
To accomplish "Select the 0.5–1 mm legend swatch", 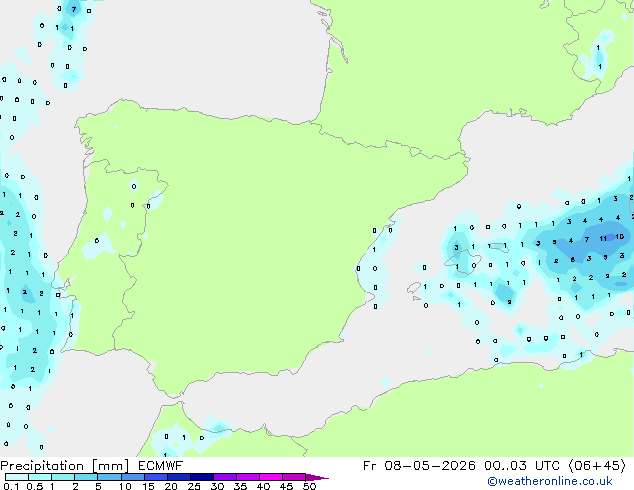I will tap(40, 477).
